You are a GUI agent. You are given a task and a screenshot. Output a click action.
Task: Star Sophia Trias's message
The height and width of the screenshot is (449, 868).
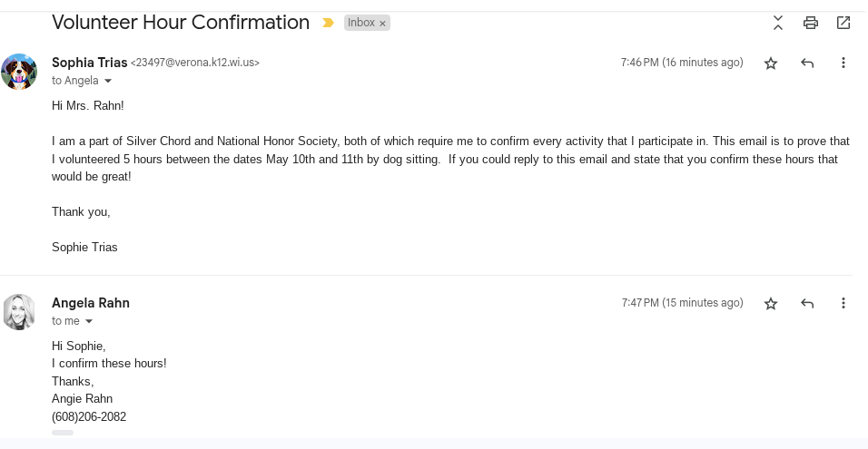tap(771, 63)
